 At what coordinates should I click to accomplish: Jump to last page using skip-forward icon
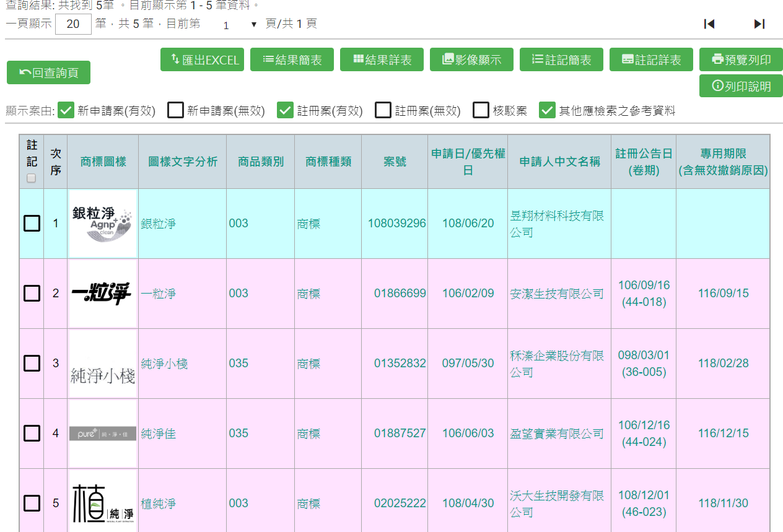click(x=759, y=24)
